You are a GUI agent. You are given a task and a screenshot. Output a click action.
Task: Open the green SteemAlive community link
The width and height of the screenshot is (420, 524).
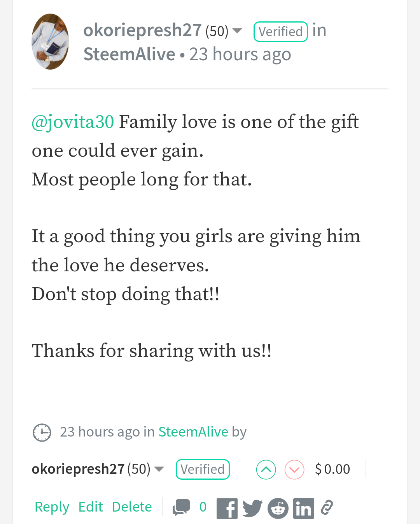coord(193,432)
